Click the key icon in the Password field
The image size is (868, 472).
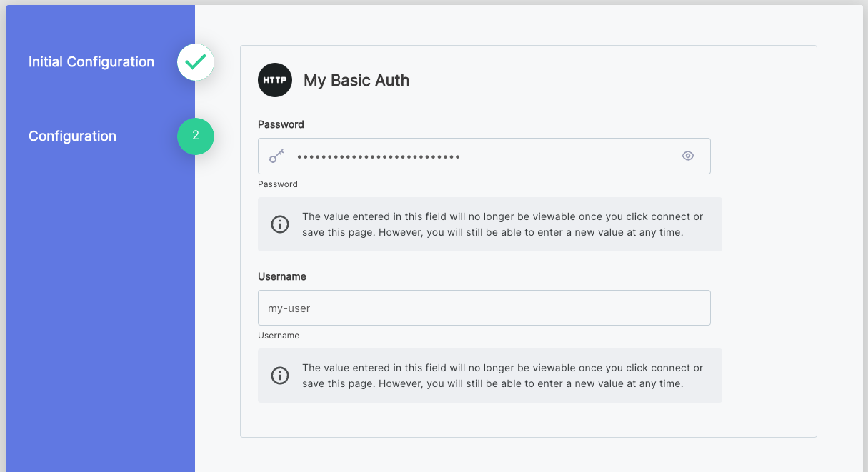coord(276,156)
